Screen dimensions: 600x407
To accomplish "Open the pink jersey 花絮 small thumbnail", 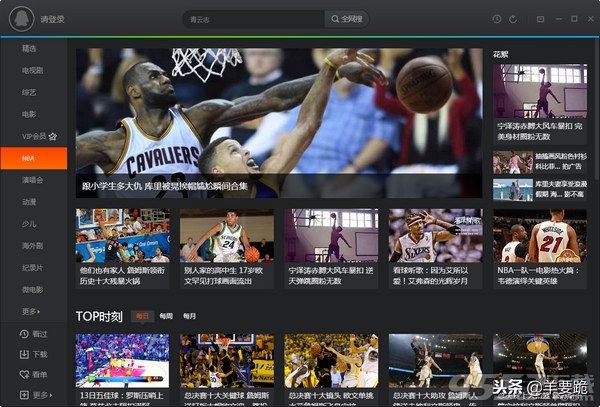I will [x=513, y=162].
